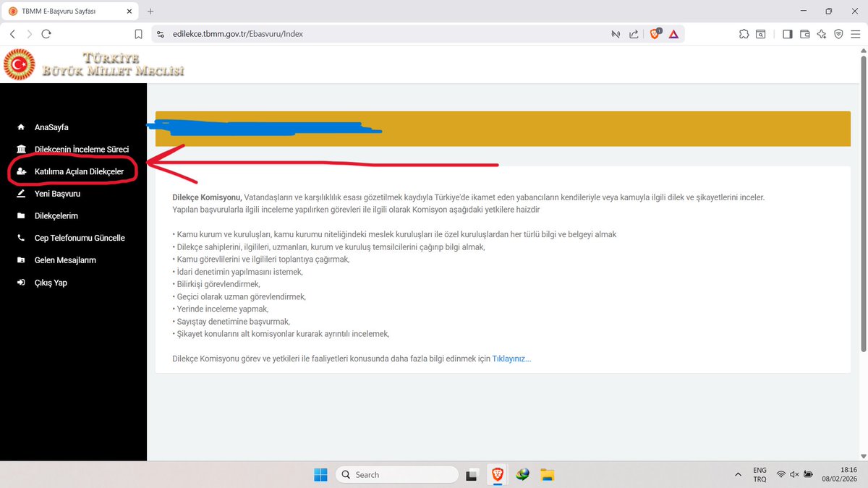Open a new browser tab
Viewport: 868px width, 488px height.
click(150, 11)
